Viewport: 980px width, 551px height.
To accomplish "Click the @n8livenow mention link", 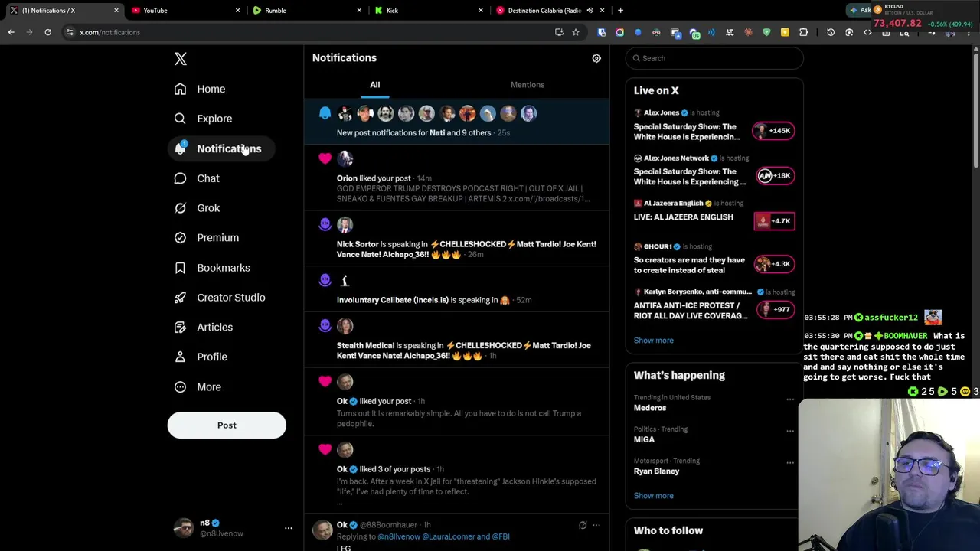I will [398, 536].
